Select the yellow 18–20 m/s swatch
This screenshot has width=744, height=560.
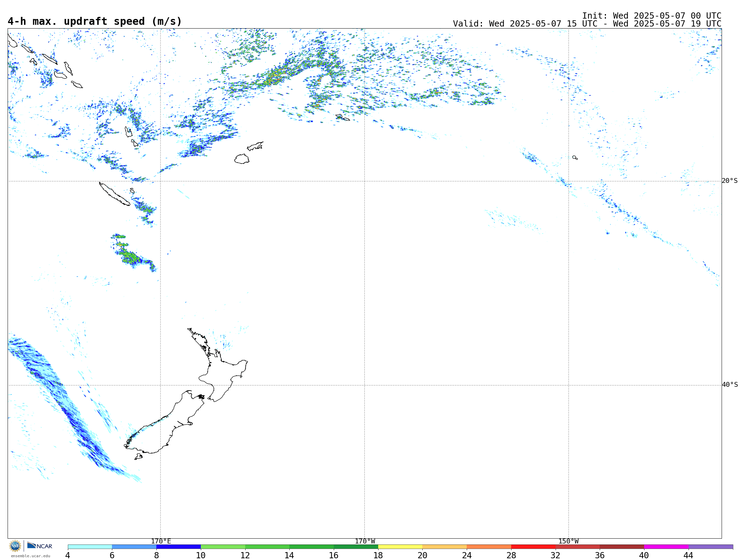(x=400, y=547)
